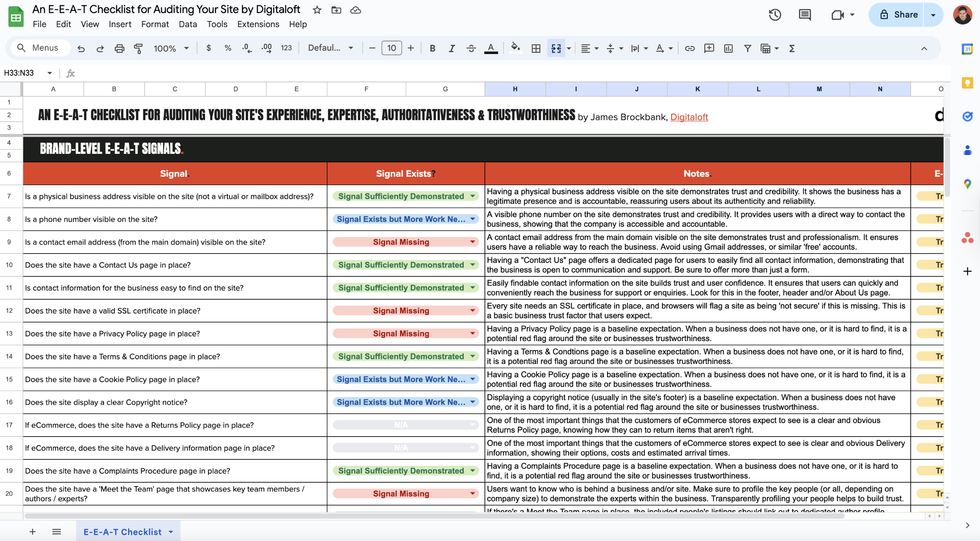Image resolution: width=980 pixels, height=541 pixels.
Task: Follow the Digitaloft hyperlink
Action: (x=689, y=117)
